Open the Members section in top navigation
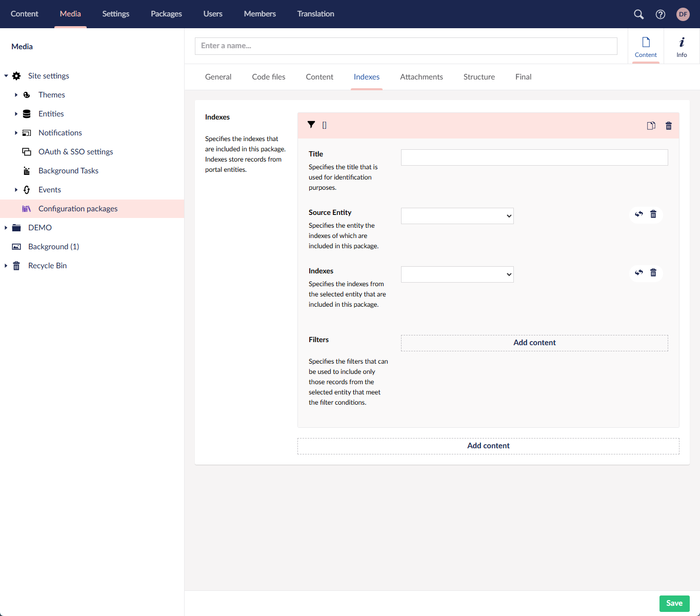This screenshot has height=616, width=700. pyautogui.click(x=260, y=14)
